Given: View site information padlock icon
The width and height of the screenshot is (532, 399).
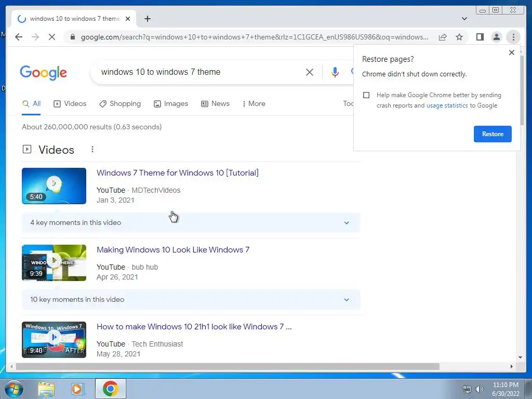Looking at the screenshot, I should tap(72, 37).
